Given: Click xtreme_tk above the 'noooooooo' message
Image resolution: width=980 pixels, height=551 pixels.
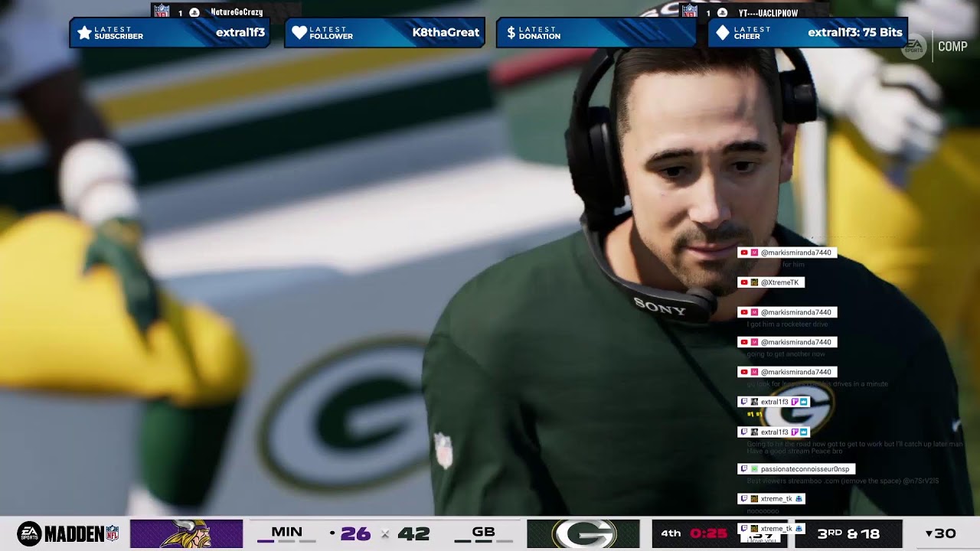Looking at the screenshot, I should [776, 499].
